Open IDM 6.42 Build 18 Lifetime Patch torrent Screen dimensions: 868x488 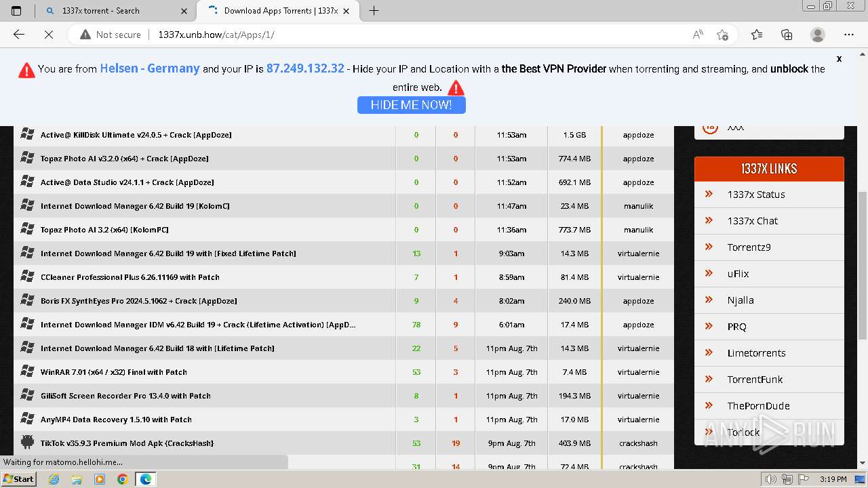(157, 348)
